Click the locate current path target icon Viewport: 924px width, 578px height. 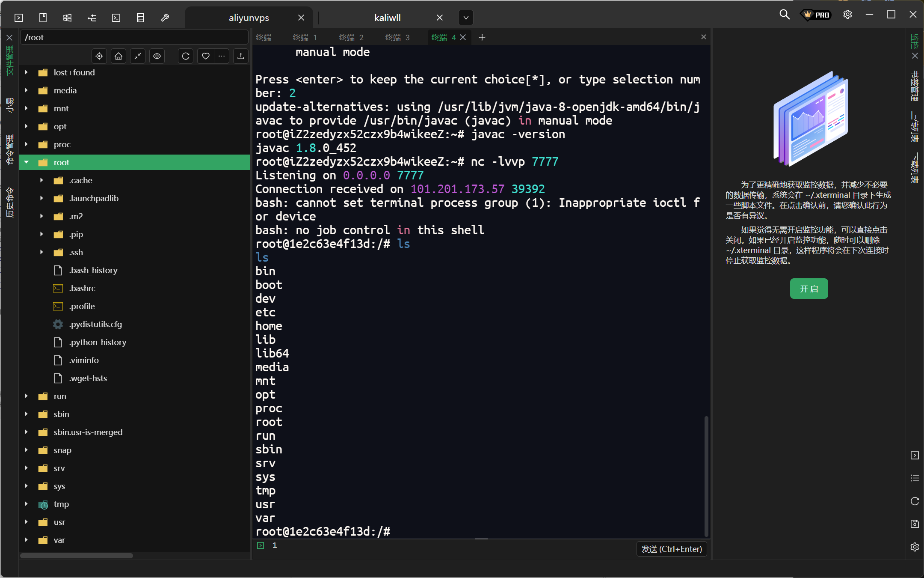click(99, 56)
